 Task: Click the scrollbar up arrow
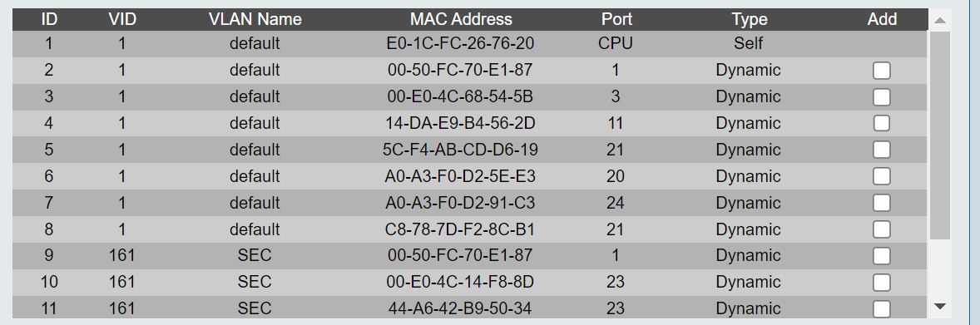click(939, 21)
